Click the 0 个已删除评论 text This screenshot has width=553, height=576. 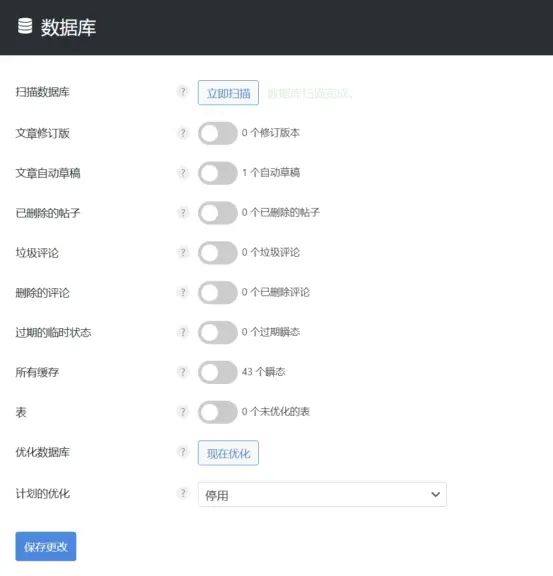[x=276, y=292]
